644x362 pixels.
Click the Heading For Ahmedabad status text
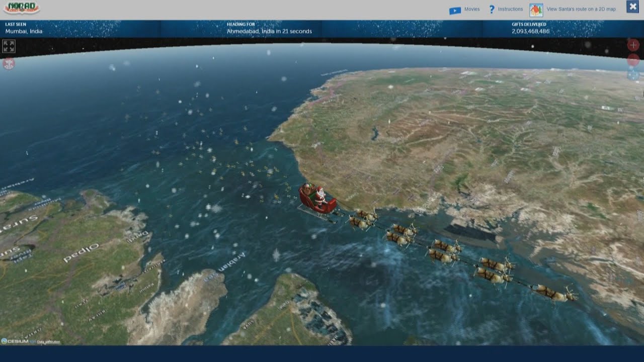point(269,31)
